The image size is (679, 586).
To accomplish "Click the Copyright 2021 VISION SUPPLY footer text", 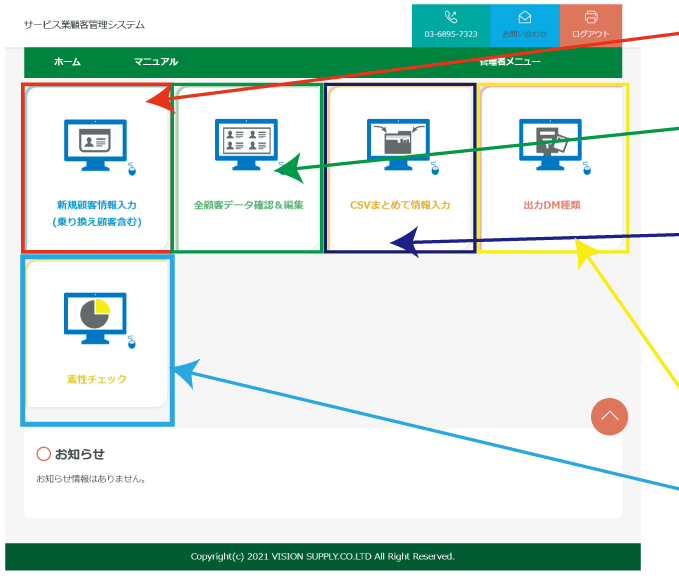I will coord(323,557).
